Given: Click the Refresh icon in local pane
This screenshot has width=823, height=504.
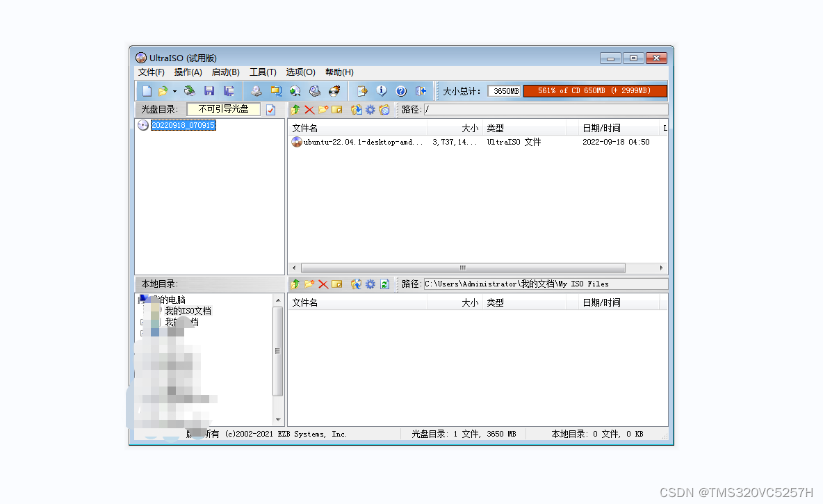Looking at the screenshot, I should [x=384, y=284].
